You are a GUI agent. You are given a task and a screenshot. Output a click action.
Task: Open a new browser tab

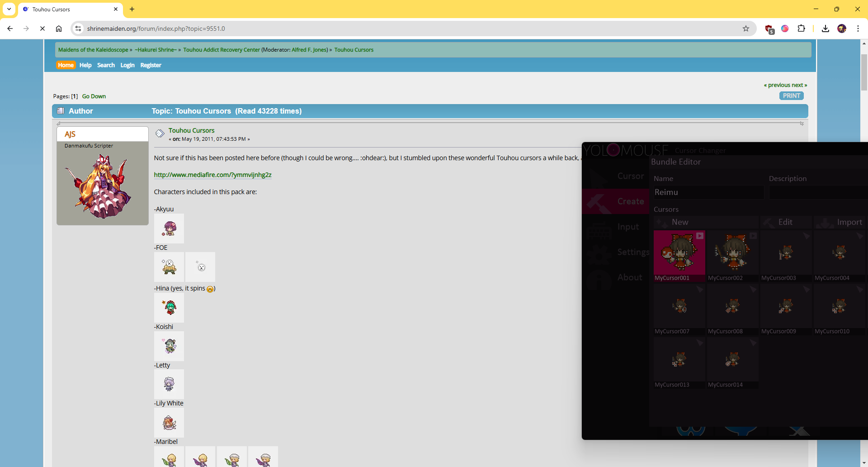pyautogui.click(x=132, y=9)
